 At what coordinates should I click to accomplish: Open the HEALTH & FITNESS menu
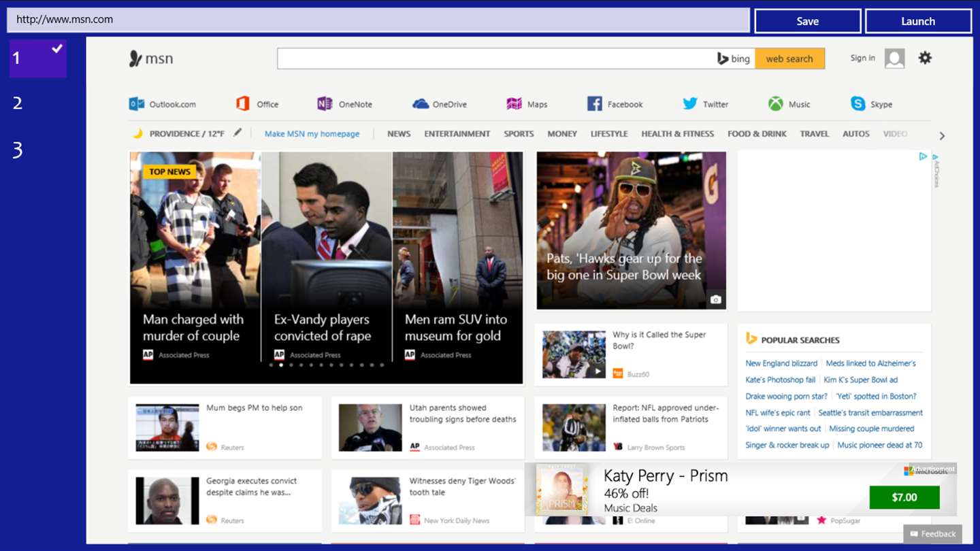(x=678, y=134)
